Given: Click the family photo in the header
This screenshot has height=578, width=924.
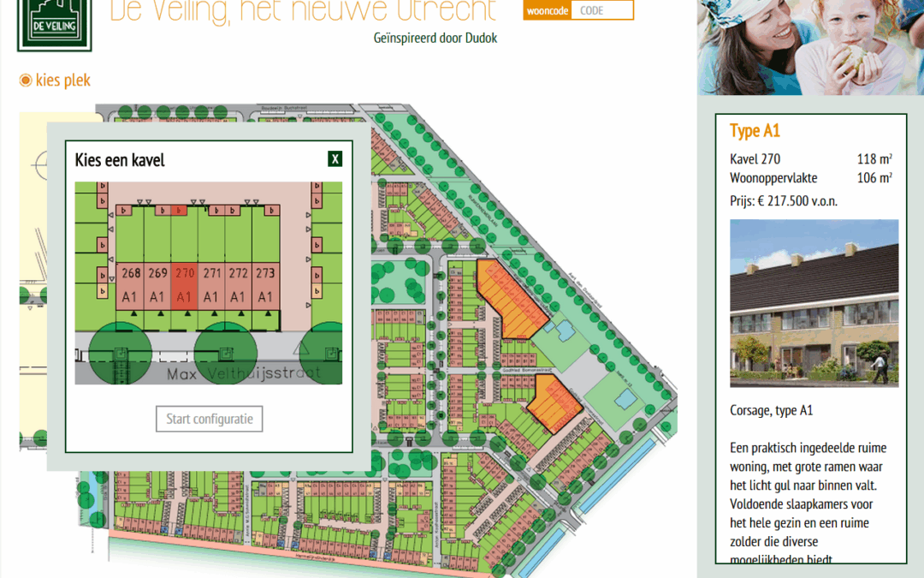Looking at the screenshot, I should click(811, 47).
